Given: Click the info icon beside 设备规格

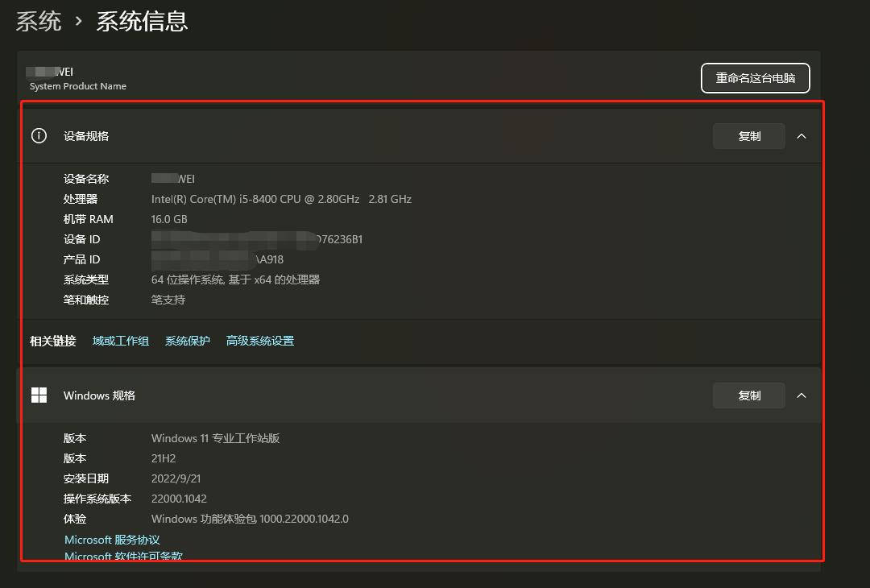Looking at the screenshot, I should 39,135.
